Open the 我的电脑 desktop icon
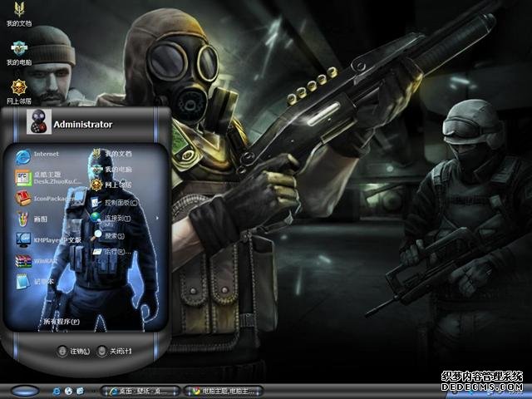Screen dimensions: 532x399 pyautogui.click(x=19, y=53)
